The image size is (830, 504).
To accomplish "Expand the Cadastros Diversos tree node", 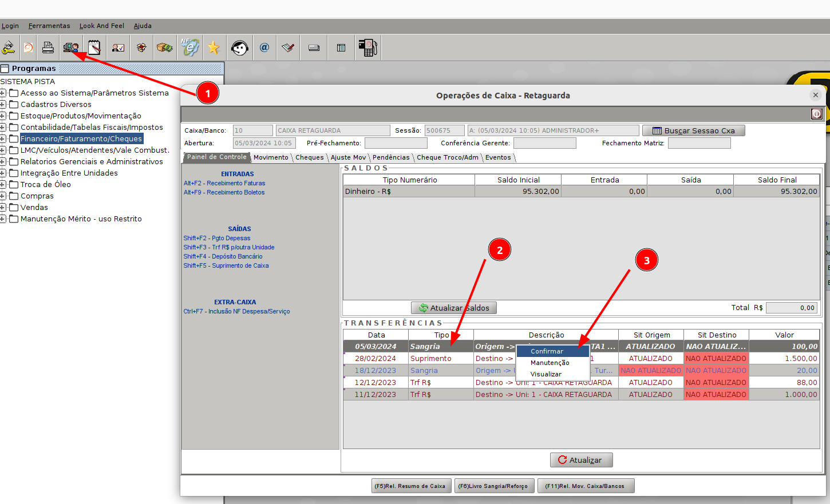I will point(3,104).
